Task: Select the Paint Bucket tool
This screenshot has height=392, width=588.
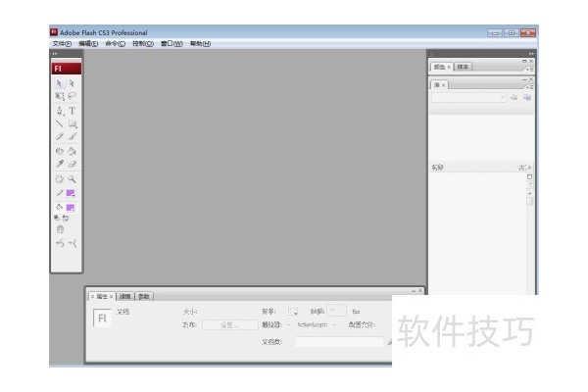Action: point(72,151)
